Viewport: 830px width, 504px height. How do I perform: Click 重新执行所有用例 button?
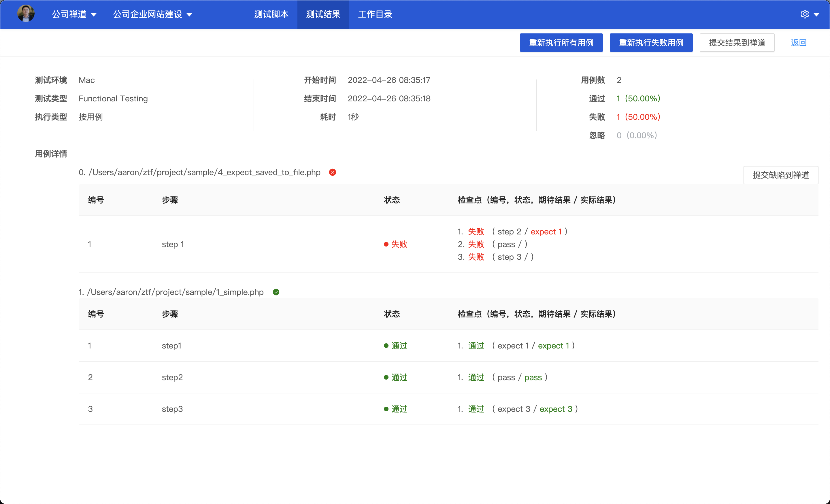(561, 43)
